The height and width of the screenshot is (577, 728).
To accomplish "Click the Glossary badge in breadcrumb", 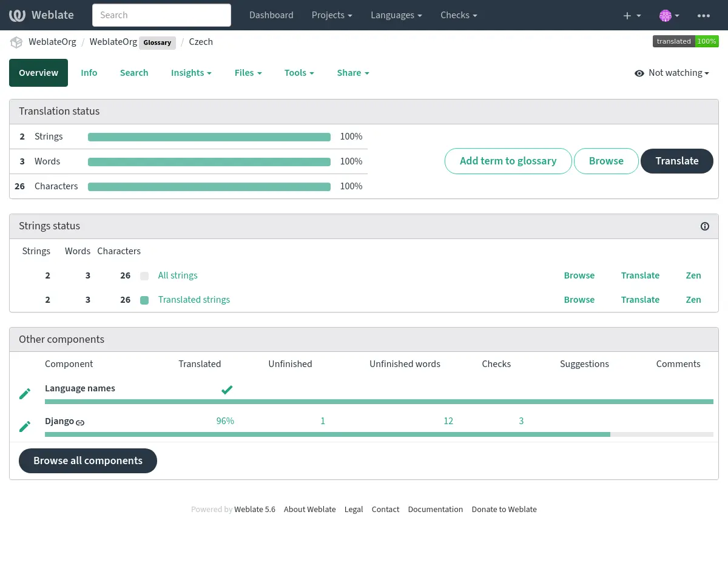I will [157, 43].
